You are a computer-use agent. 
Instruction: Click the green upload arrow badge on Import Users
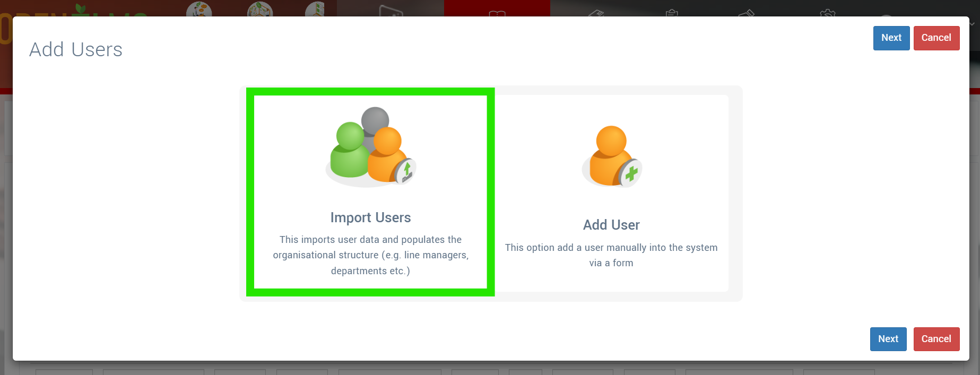(x=406, y=171)
